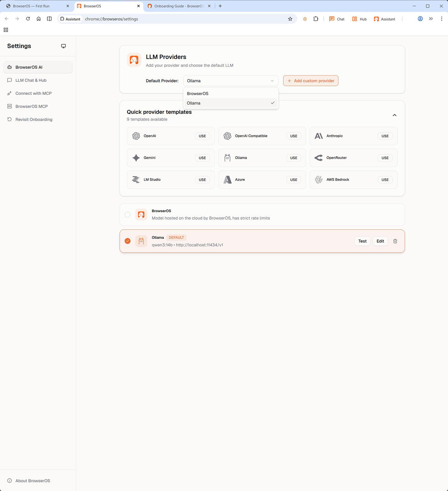Open LLM Chat & Hub settings section

[x=31, y=80]
